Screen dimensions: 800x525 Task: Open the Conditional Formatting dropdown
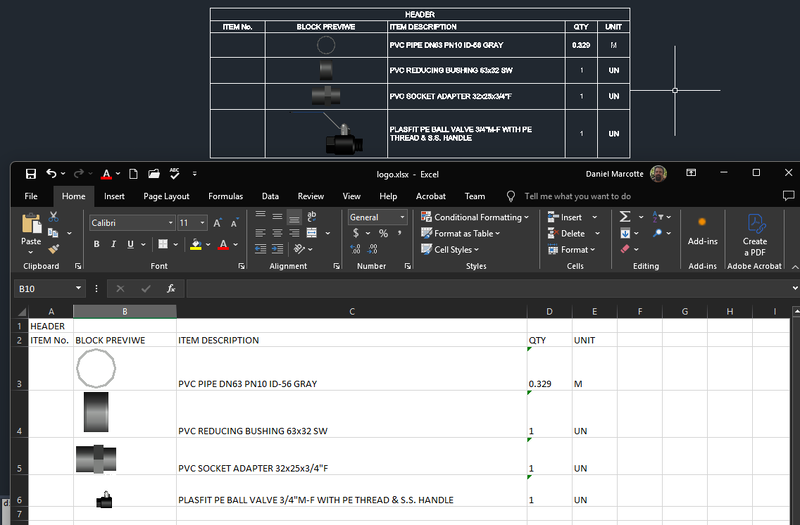[x=477, y=217]
